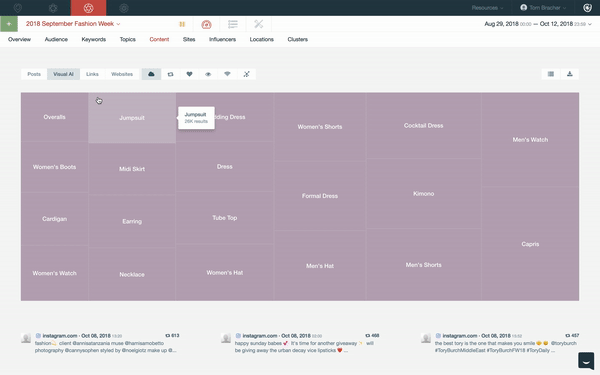This screenshot has height=375, width=600.
Task: Click the Kimono treemap tile
Action: click(423, 194)
